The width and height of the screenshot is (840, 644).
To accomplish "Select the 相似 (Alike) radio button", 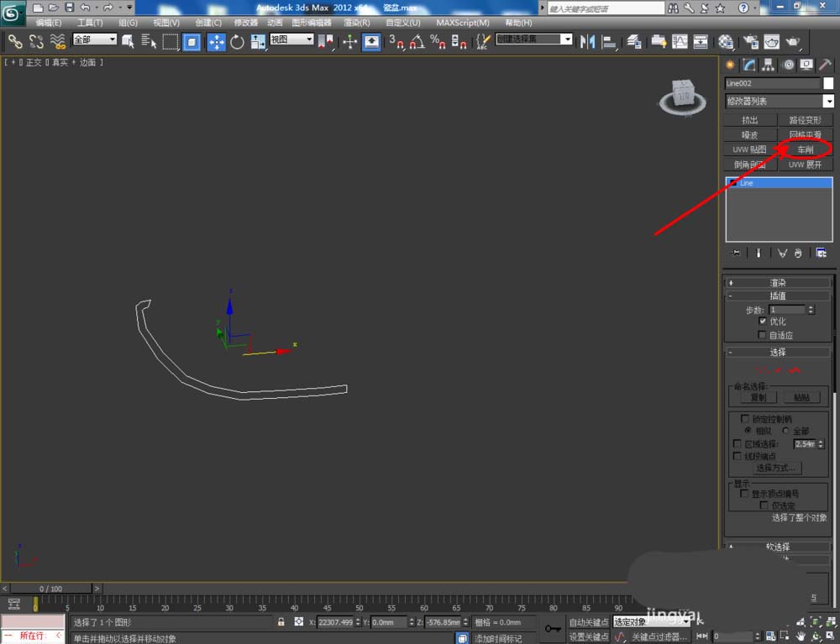I will tap(748, 431).
